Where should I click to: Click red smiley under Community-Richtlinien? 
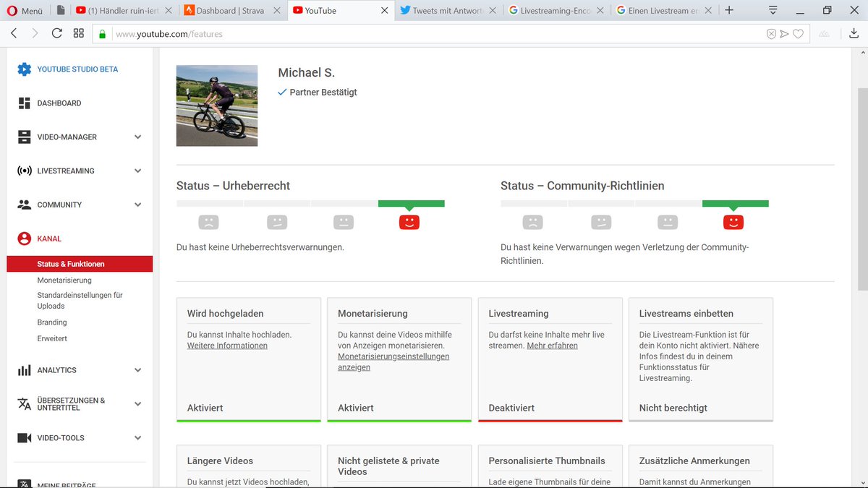pyautogui.click(x=733, y=222)
